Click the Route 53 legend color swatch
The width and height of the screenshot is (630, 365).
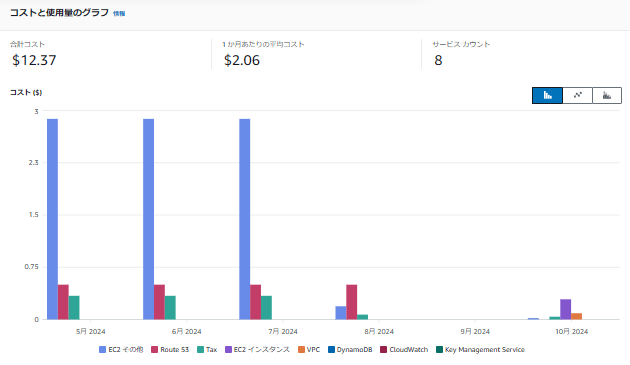pos(154,350)
